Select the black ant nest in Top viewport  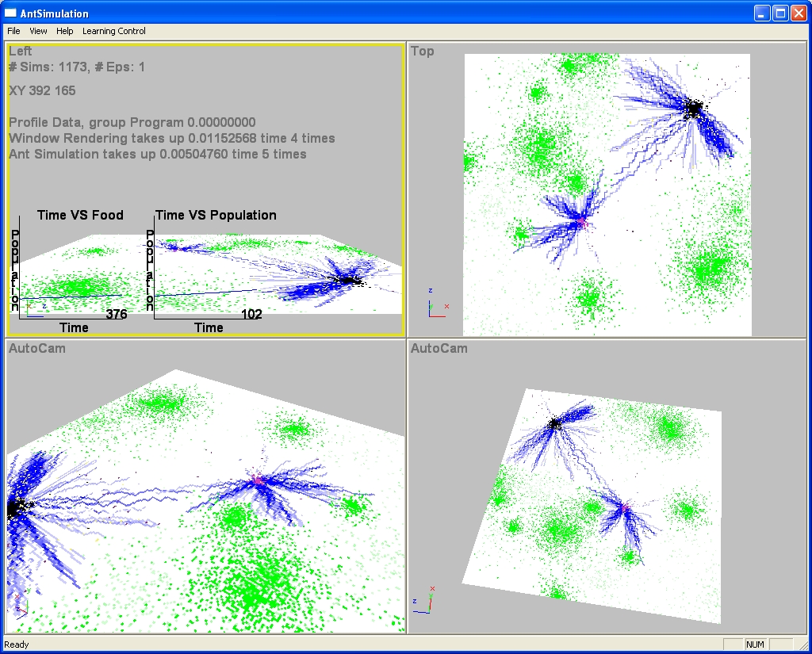694,108
